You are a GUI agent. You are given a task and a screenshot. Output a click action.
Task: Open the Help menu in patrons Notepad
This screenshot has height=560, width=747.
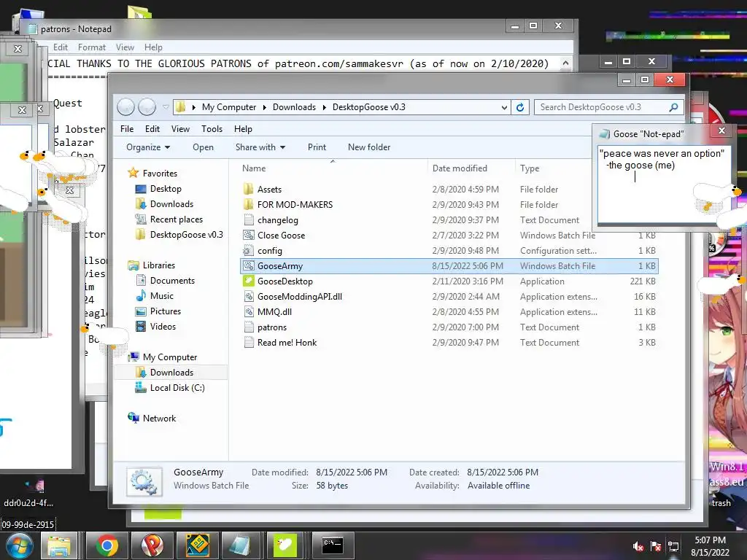tap(153, 47)
